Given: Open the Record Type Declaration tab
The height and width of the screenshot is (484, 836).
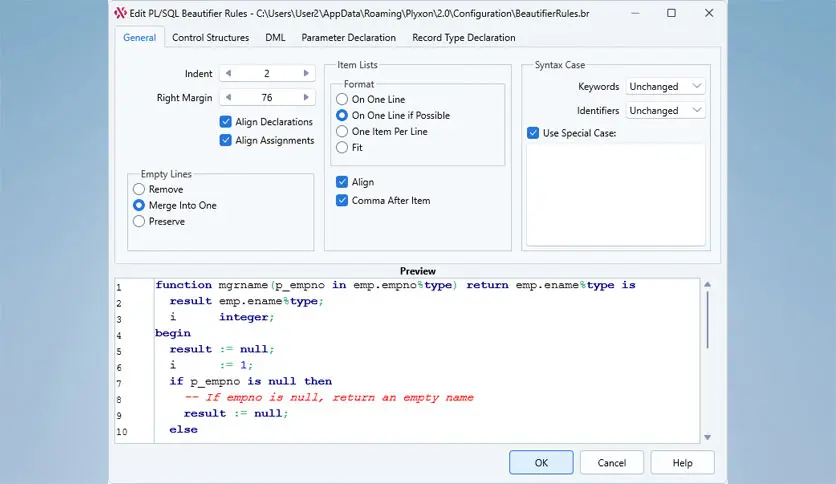Looking at the screenshot, I should [x=464, y=37].
